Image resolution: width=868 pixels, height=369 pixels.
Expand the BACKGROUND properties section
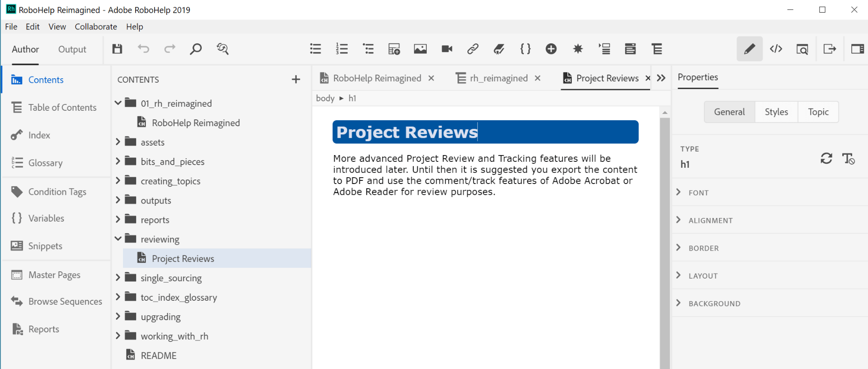(x=679, y=303)
